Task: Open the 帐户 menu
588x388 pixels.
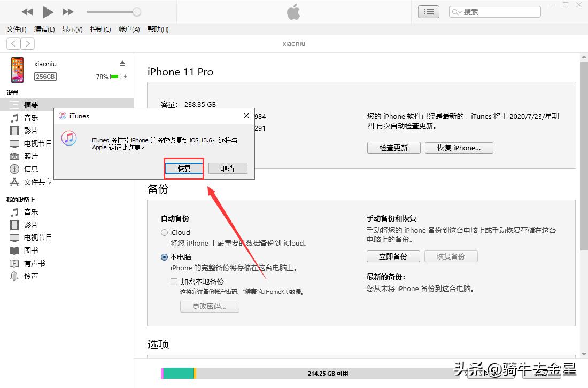Action: pyautogui.click(x=128, y=29)
